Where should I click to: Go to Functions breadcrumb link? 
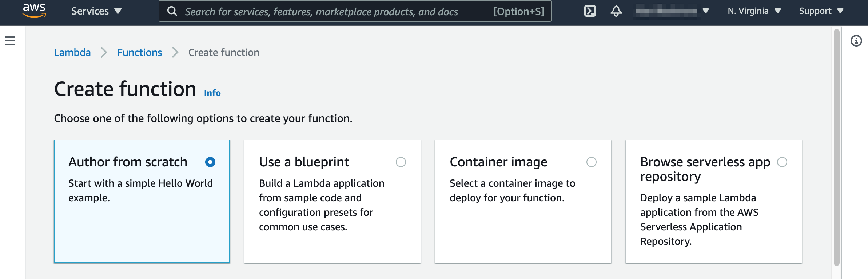point(140,52)
